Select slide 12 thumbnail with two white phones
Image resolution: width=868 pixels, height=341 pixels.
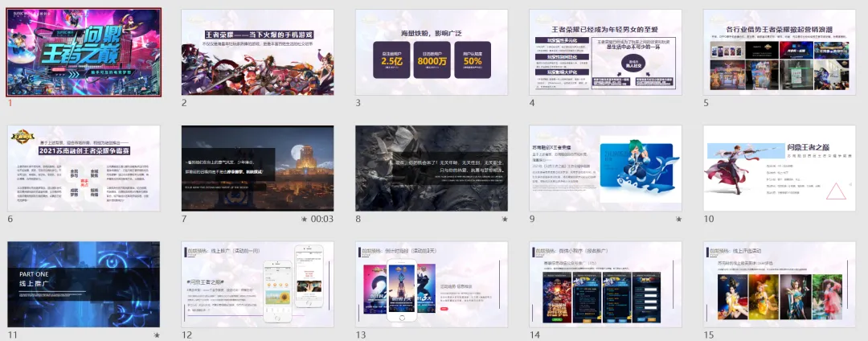tap(257, 285)
